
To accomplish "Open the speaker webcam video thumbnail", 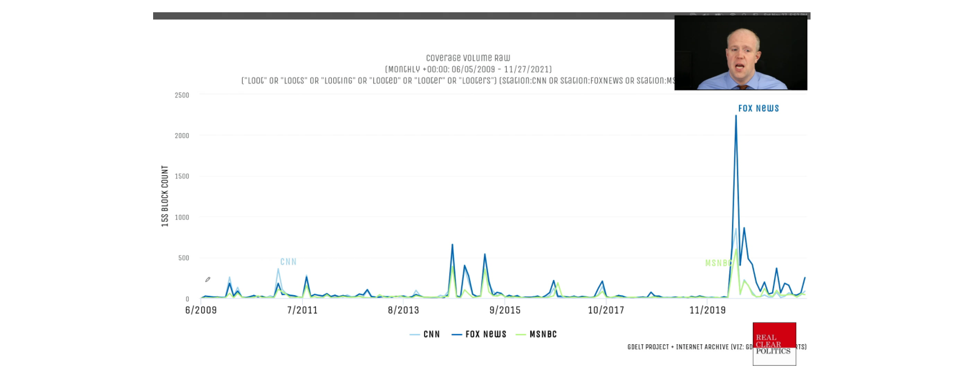I will [x=741, y=53].
